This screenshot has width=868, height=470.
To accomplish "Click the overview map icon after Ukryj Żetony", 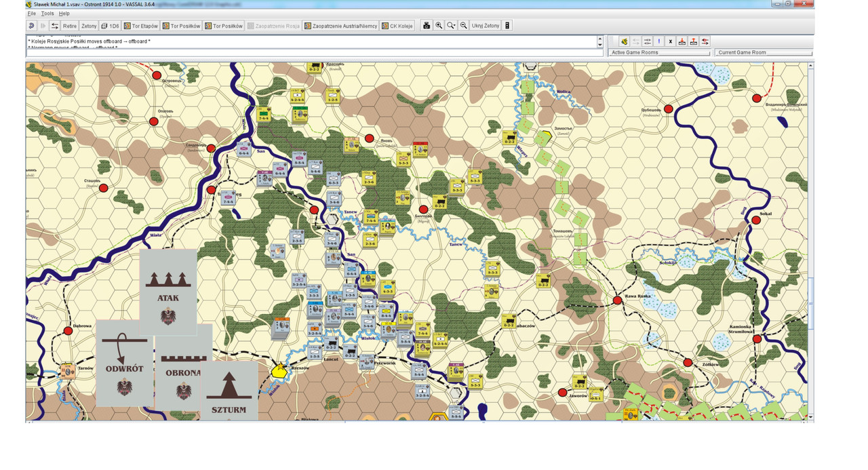I will pos(507,26).
